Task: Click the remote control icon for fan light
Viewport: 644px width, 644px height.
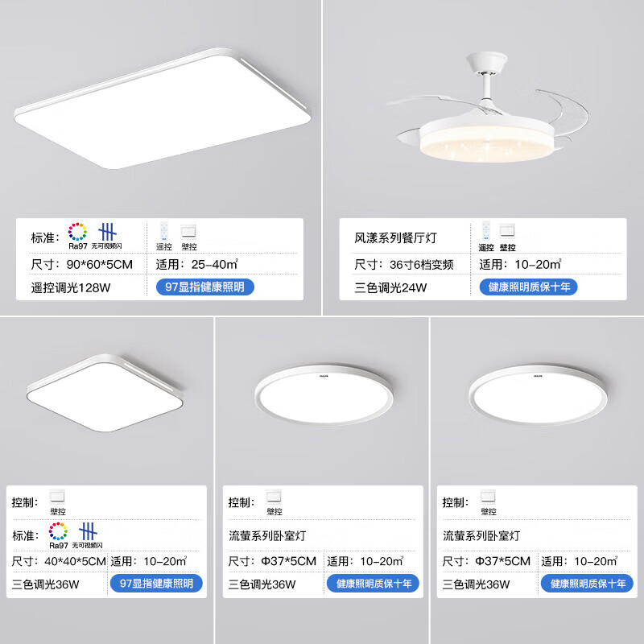Action: 486,231
